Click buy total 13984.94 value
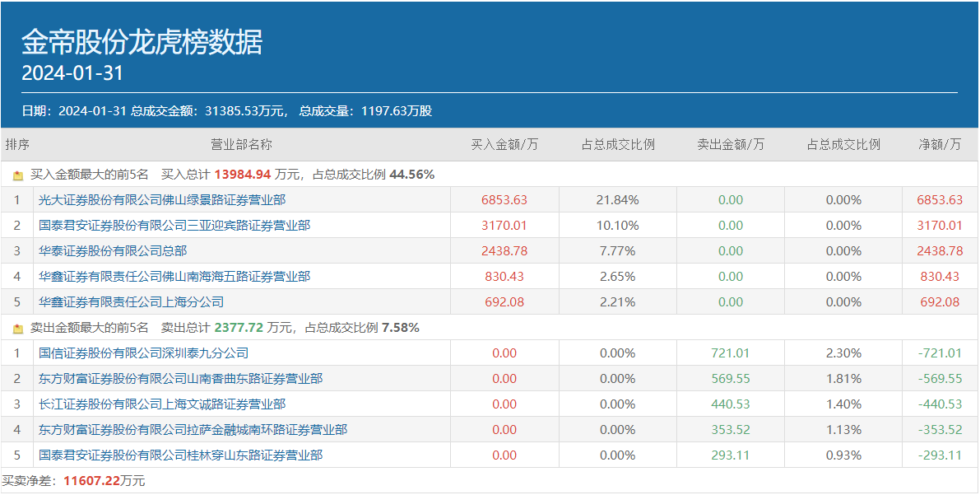 coord(243,175)
